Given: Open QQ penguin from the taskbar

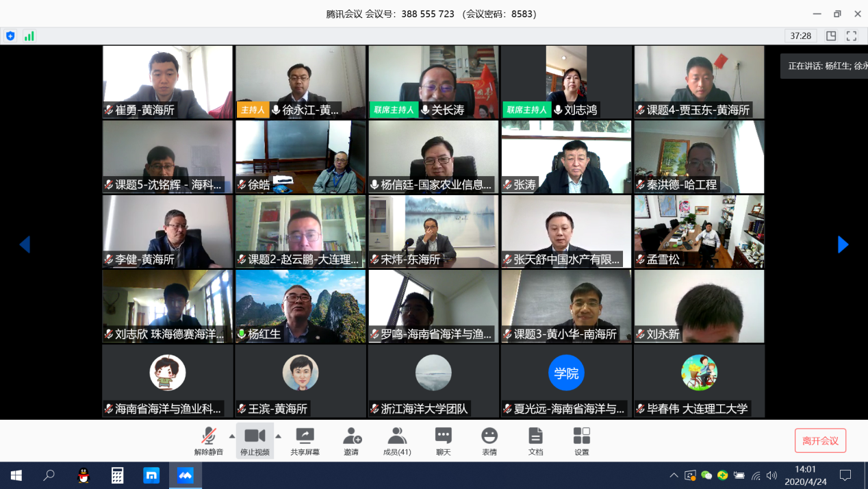Looking at the screenshot, I should coord(84,475).
